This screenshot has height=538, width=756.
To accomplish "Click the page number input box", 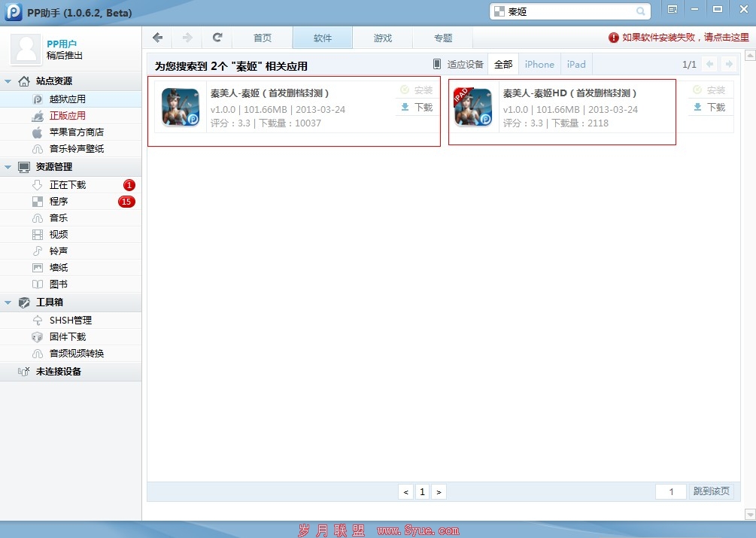I will point(671,491).
